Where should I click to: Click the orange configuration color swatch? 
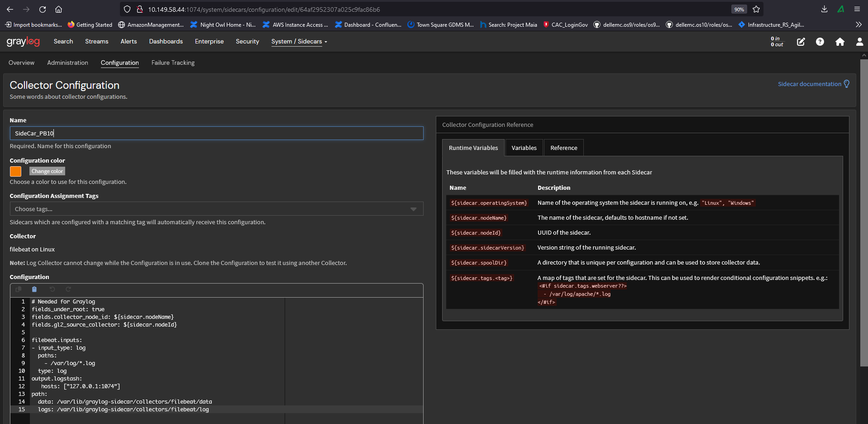tap(16, 171)
